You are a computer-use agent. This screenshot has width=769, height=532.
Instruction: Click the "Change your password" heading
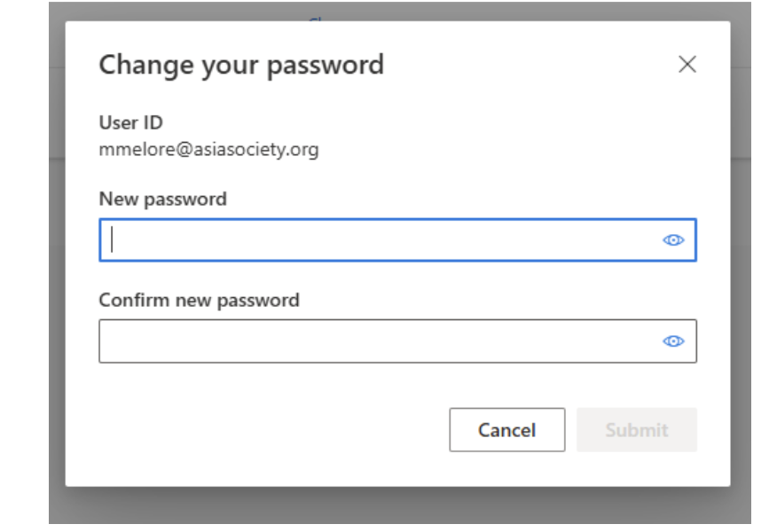tap(241, 65)
